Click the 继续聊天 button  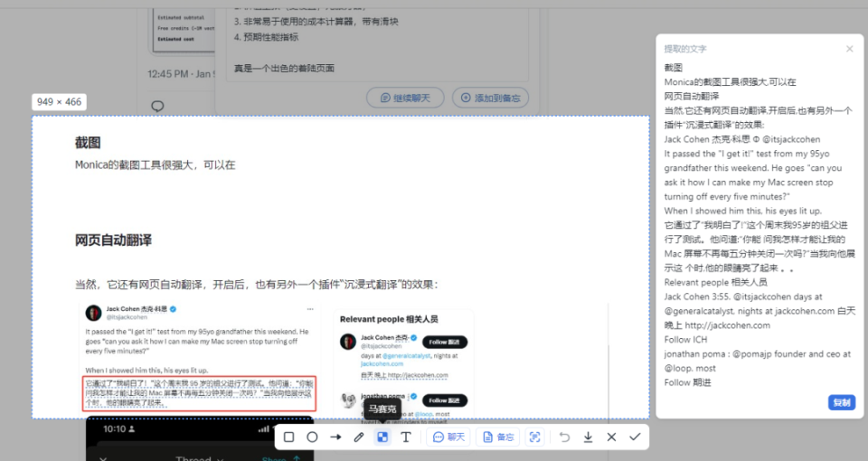tap(405, 98)
